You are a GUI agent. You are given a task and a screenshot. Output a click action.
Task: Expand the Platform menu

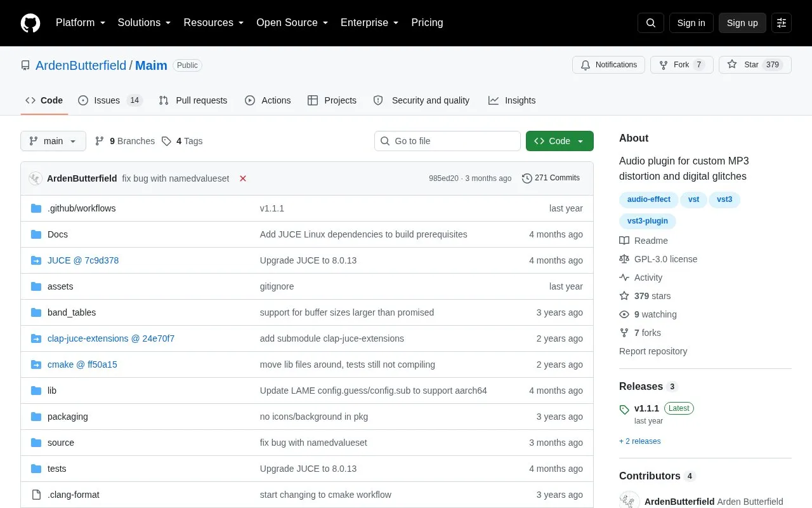tap(81, 23)
